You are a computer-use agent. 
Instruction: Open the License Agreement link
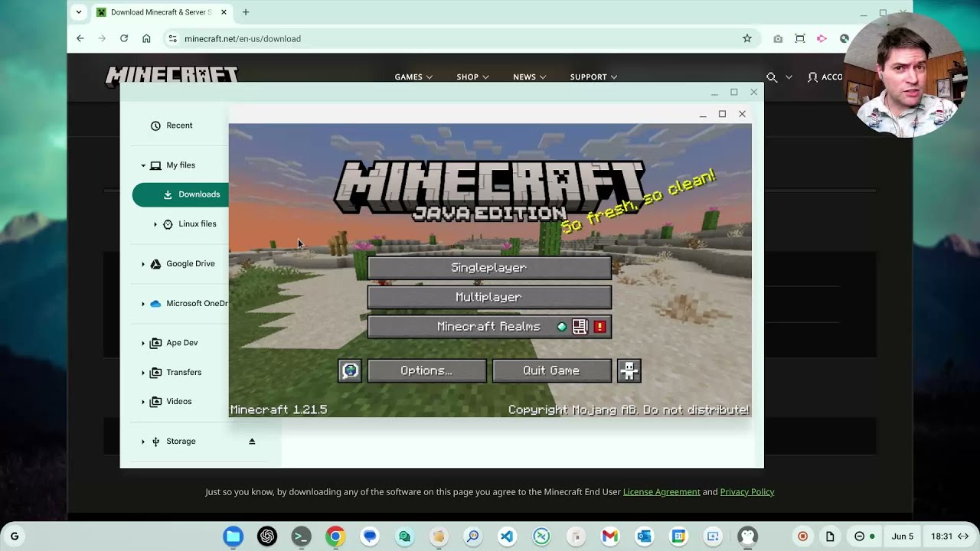pyautogui.click(x=661, y=492)
